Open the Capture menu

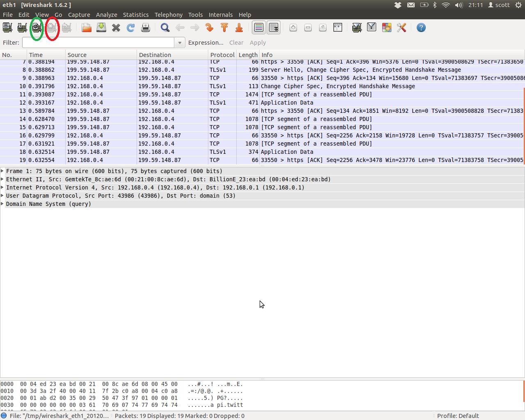tap(79, 14)
